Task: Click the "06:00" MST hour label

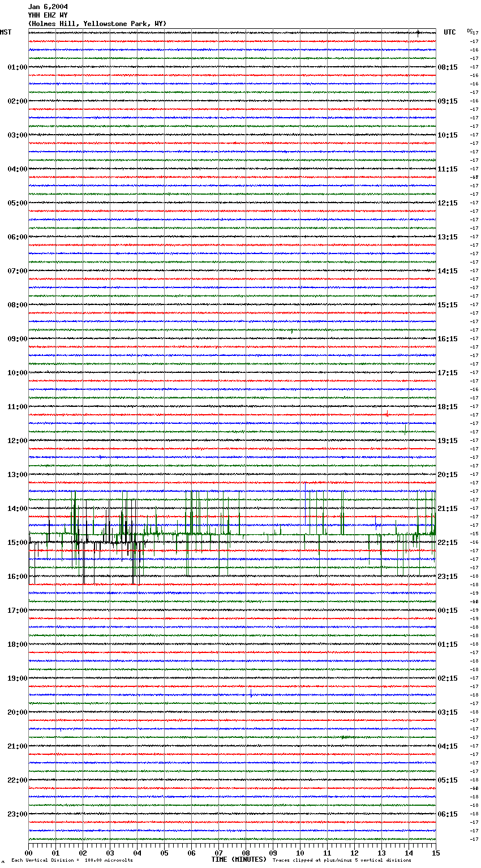Action: click(x=18, y=237)
